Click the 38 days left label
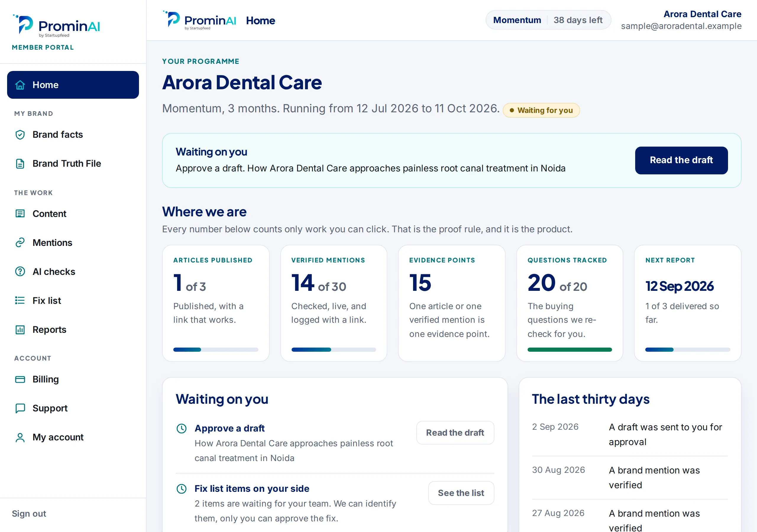757x532 pixels. click(578, 20)
